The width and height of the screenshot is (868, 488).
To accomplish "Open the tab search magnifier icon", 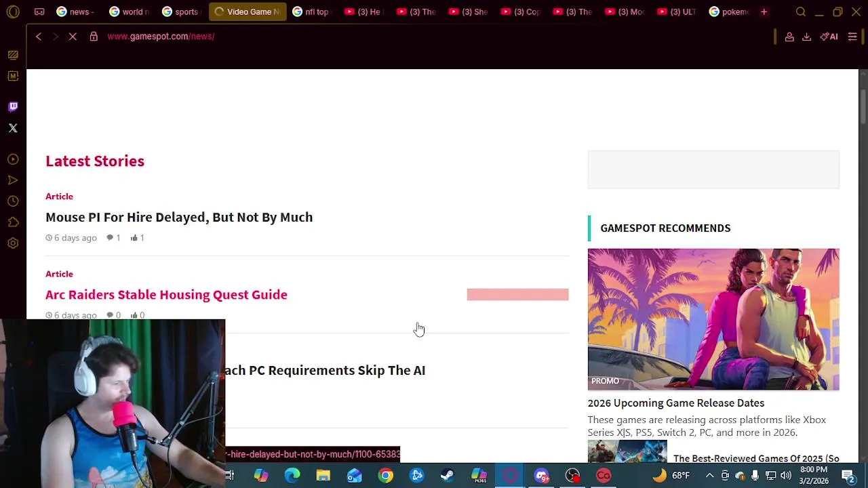I will point(801,12).
